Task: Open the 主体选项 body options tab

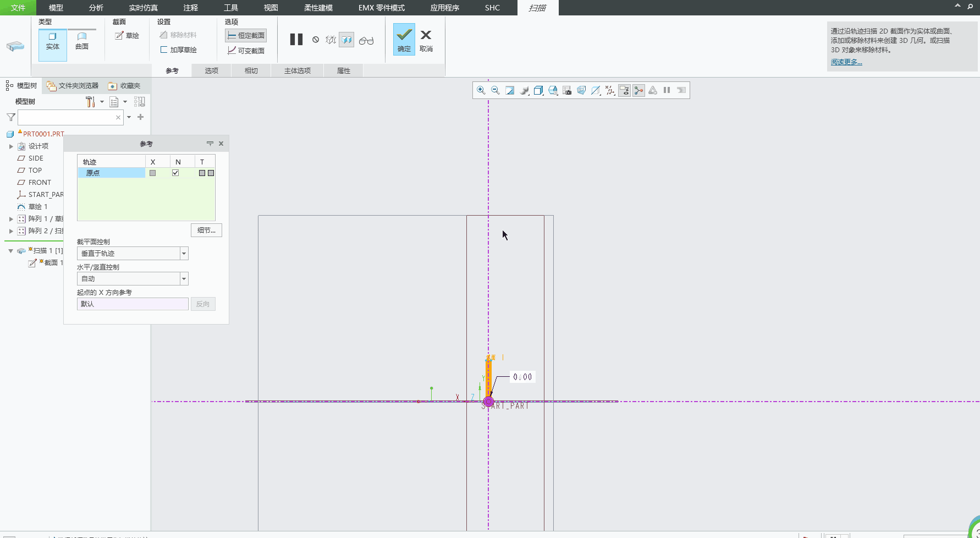Action: click(298, 71)
